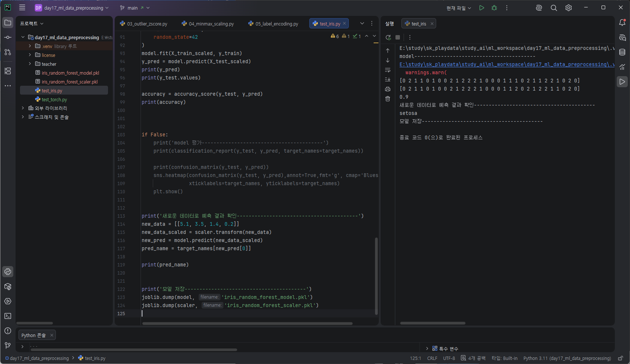The height and width of the screenshot is (364, 630).
Task: Open Python Packages tool window
Action: [x=8, y=286]
